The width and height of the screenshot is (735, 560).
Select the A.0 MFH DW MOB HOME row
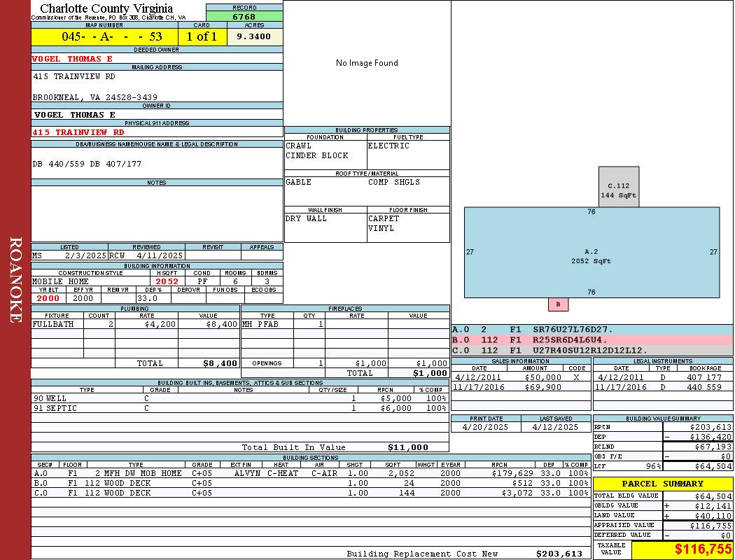pos(310,473)
